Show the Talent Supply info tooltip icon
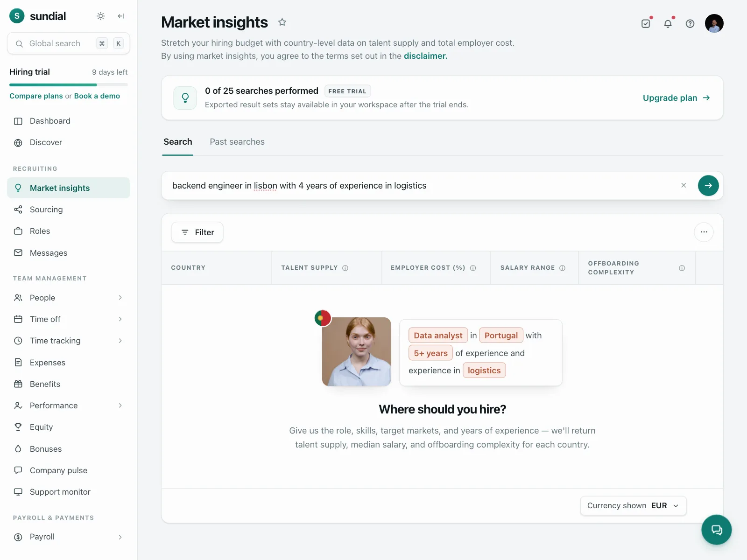 pos(345,268)
